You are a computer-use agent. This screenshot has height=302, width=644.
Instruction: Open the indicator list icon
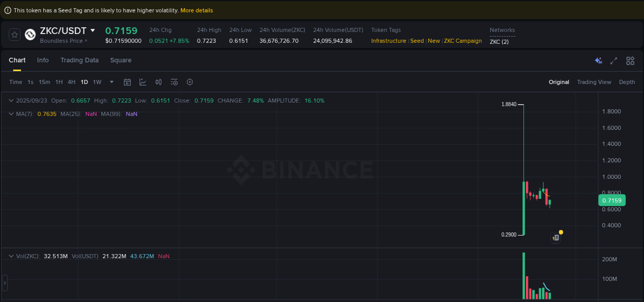pyautogui.click(x=174, y=81)
